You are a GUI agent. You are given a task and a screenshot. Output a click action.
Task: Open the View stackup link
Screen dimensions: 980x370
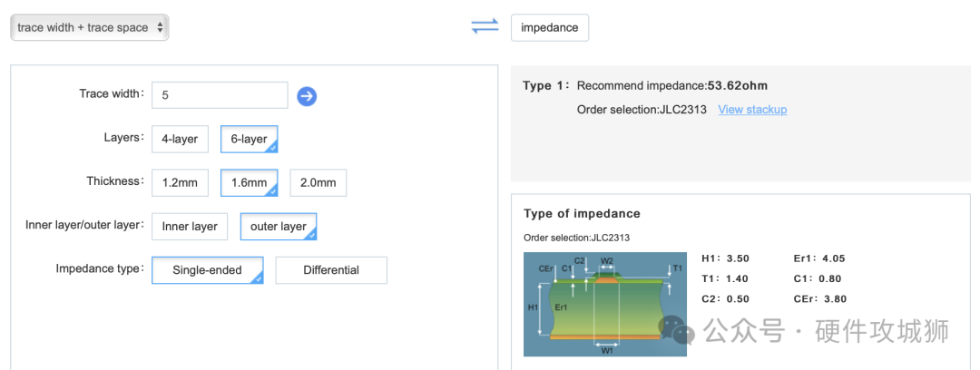click(752, 110)
